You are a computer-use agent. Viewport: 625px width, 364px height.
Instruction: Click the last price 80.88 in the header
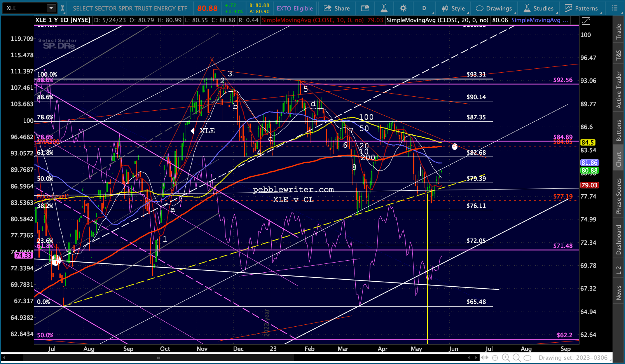(x=207, y=8)
